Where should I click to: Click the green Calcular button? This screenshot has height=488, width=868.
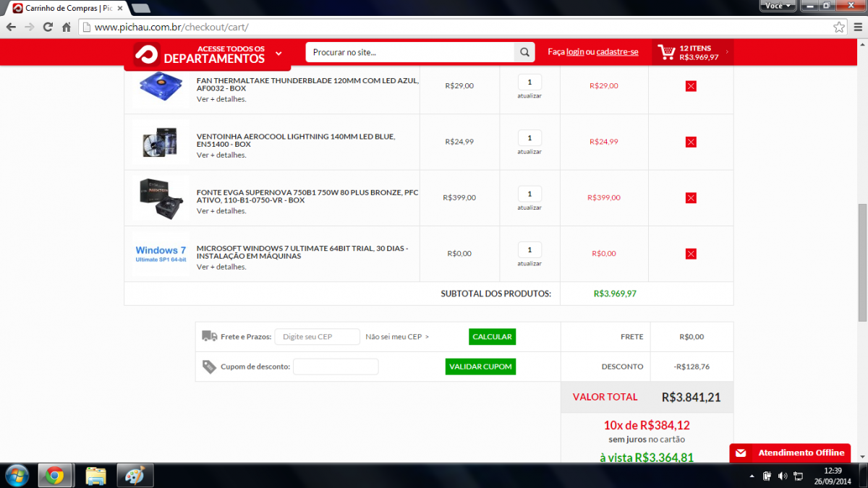tap(492, 337)
